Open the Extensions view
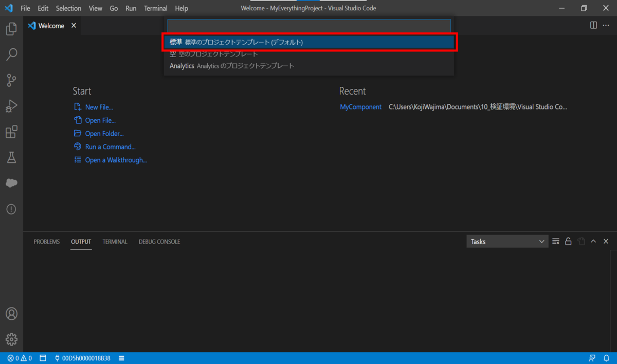 point(11,132)
